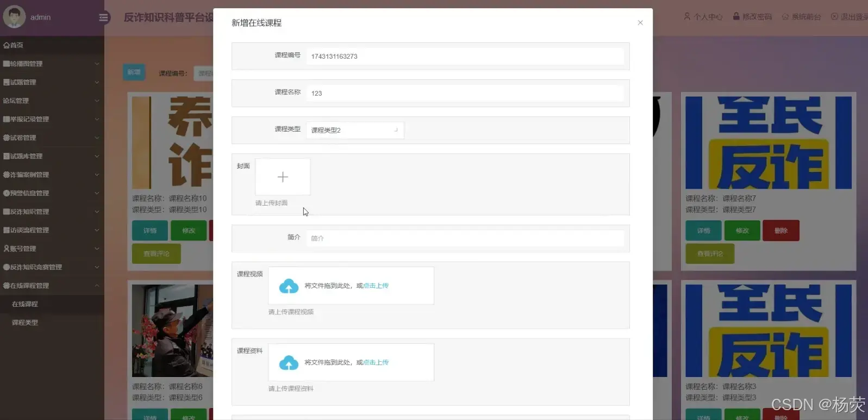Click the 课程名称7 cover image
The image size is (868, 420).
[x=769, y=143]
